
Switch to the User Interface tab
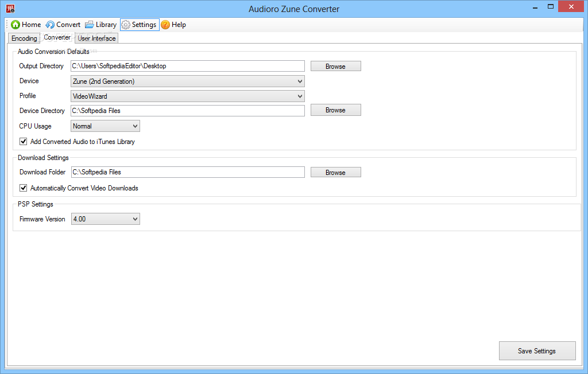pos(96,38)
